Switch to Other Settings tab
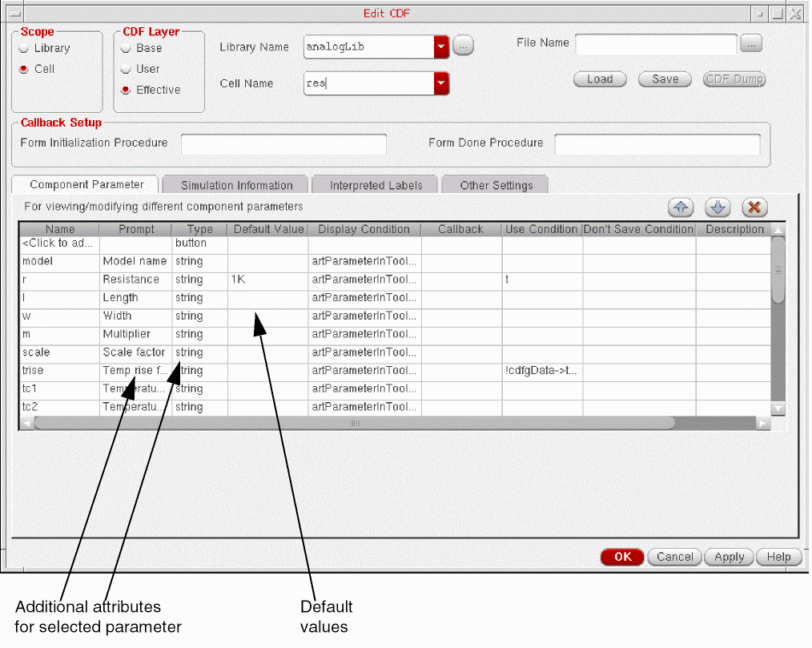 [496, 185]
